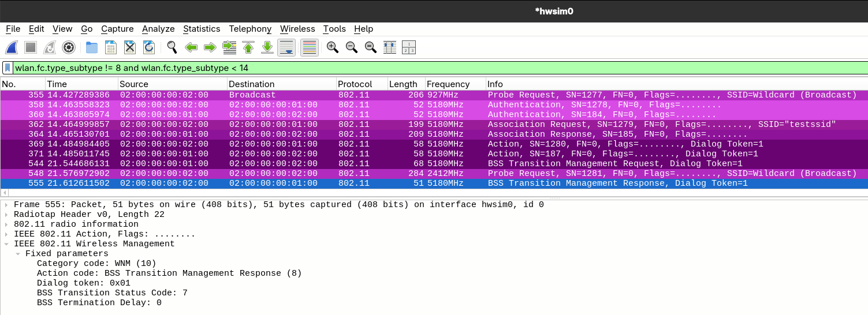Viewport: 868px width, 315px height.
Task: Collapse the Fixed parameters section
Action: (x=18, y=254)
